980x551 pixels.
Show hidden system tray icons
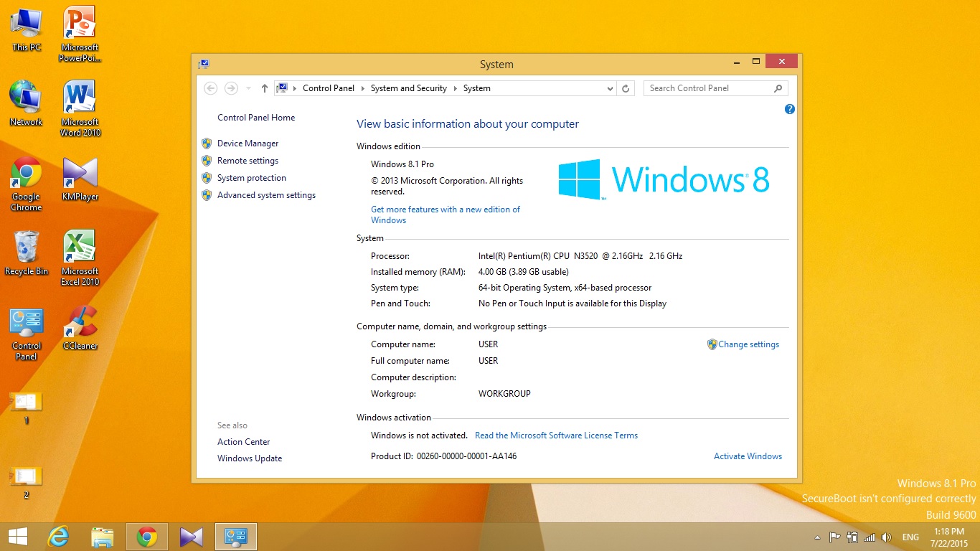tap(816, 537)
